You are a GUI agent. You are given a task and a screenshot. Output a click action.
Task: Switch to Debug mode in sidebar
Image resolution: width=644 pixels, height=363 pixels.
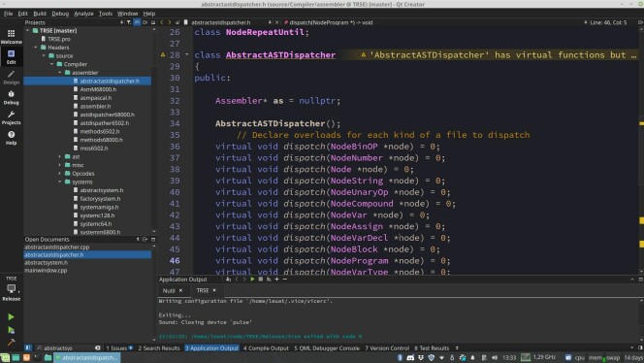[x=11, y=97]
